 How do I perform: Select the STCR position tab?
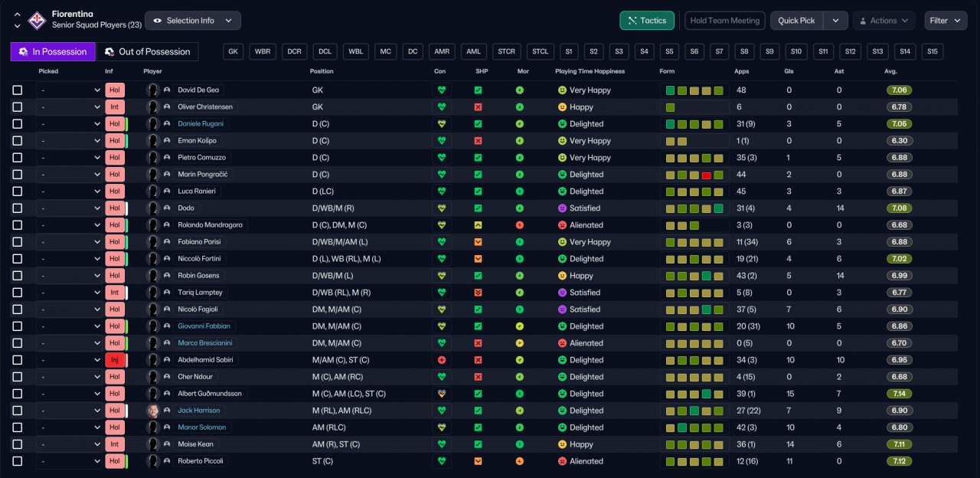pos(506,51)
